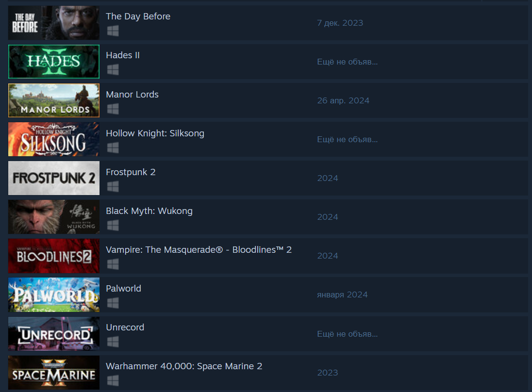Viewport: 532px width, 392px height.
Task: Click the Windows icon beneath Frostpunk 2
Action: click(113, 186)
